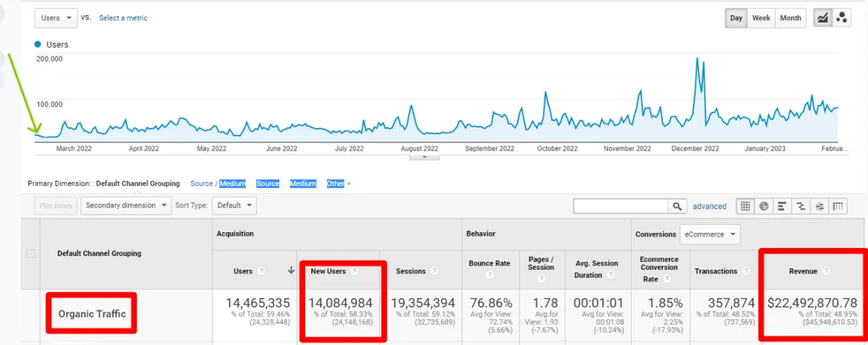The width and height of the screenshot is (868, 345).
Task: Select the data table view icon
Action: click(745, 206)
